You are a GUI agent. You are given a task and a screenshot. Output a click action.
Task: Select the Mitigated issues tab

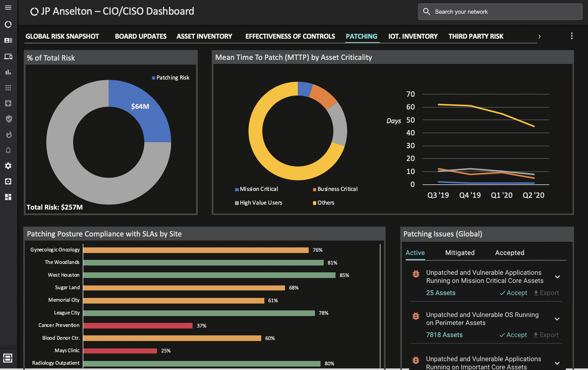459,253
